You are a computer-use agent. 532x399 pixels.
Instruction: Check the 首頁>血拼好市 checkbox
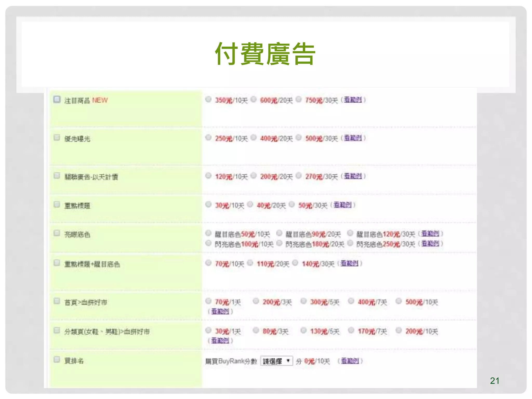[57, 301]
